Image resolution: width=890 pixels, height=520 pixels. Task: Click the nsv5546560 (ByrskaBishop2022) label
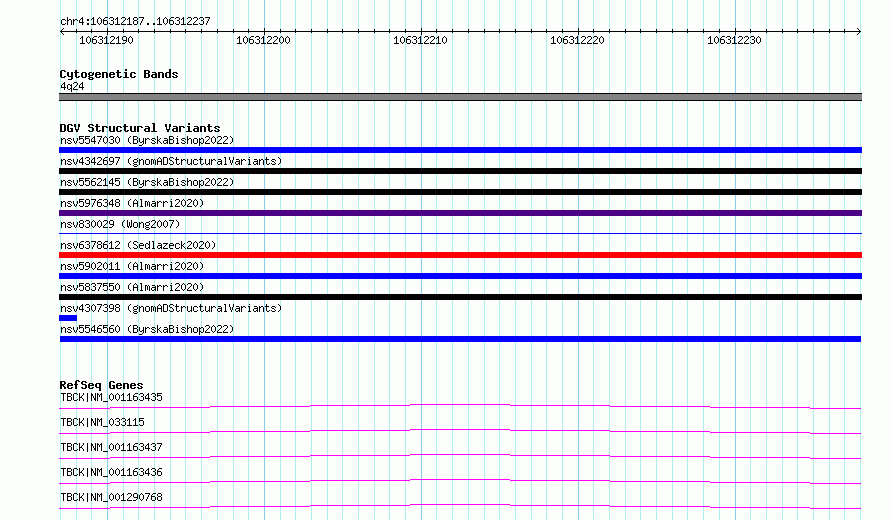tap(147, 329)
